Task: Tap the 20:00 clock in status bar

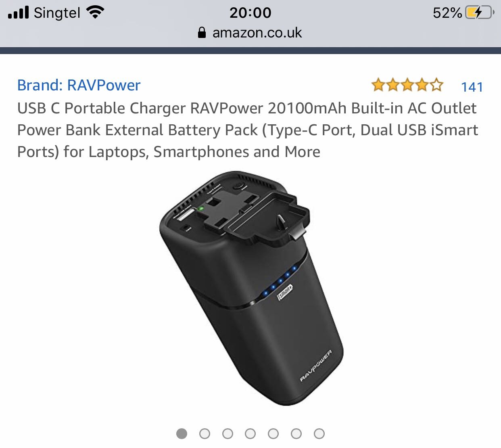Action: [x=250, y=13]
